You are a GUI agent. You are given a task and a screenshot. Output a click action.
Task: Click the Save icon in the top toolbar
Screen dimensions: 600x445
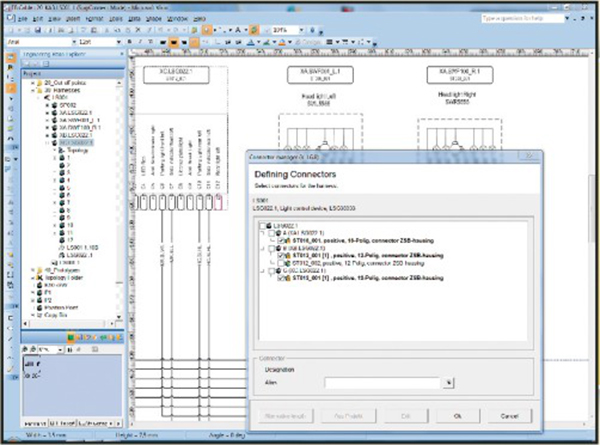(x=40, y=31)
